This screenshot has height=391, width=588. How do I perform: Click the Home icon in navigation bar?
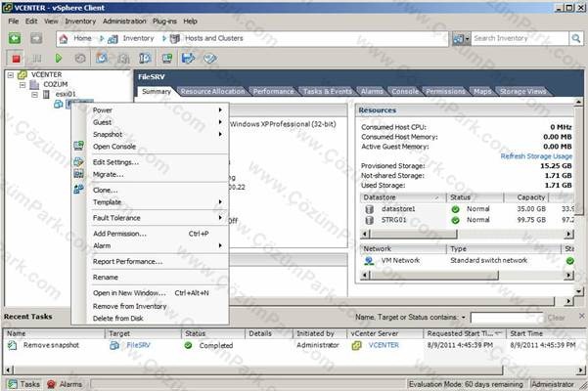click(x=64, y=38)
